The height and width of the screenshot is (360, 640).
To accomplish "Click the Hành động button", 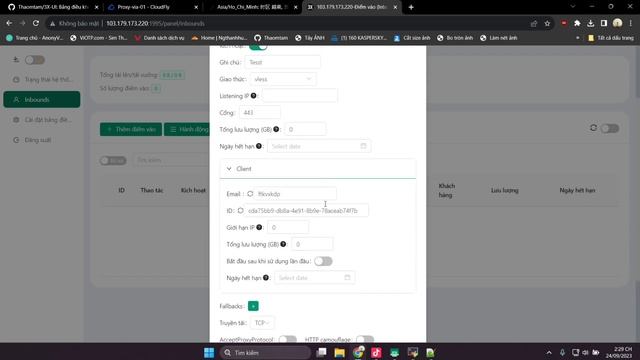I will pyautogui.click(x=187, y=129).
